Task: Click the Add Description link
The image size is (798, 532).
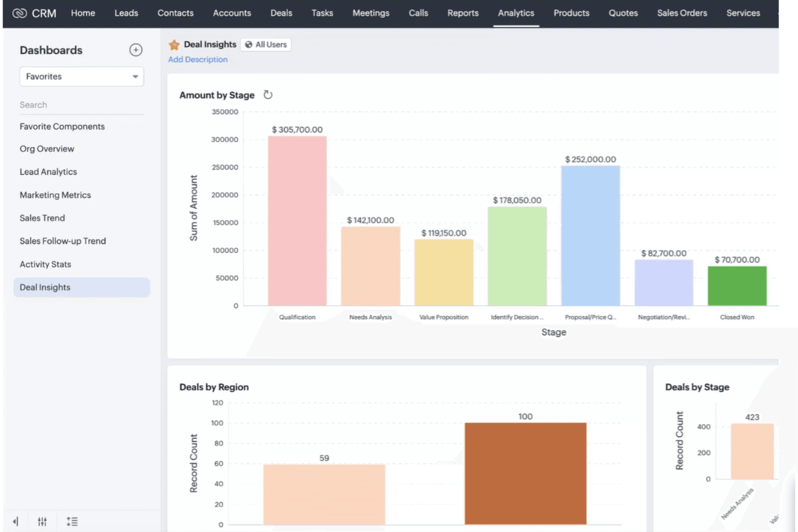Action: pos(198,59)
